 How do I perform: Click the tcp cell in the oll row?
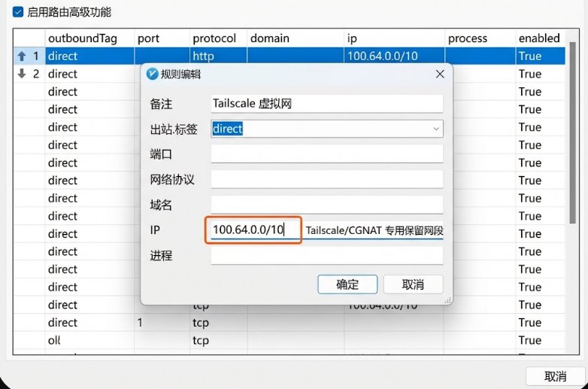tap(218, 340)
